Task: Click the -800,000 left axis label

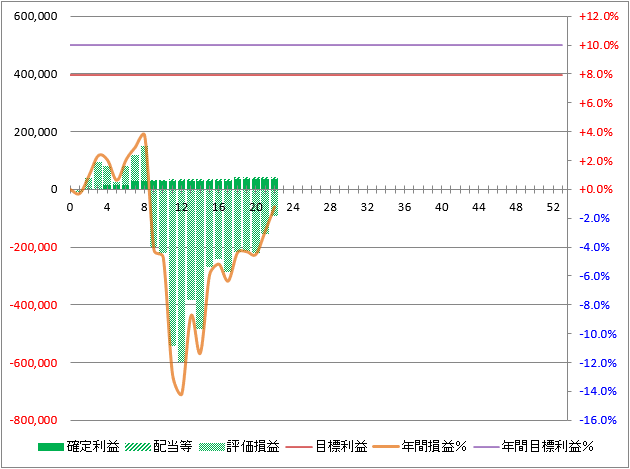Action: (x=34, y=420)
